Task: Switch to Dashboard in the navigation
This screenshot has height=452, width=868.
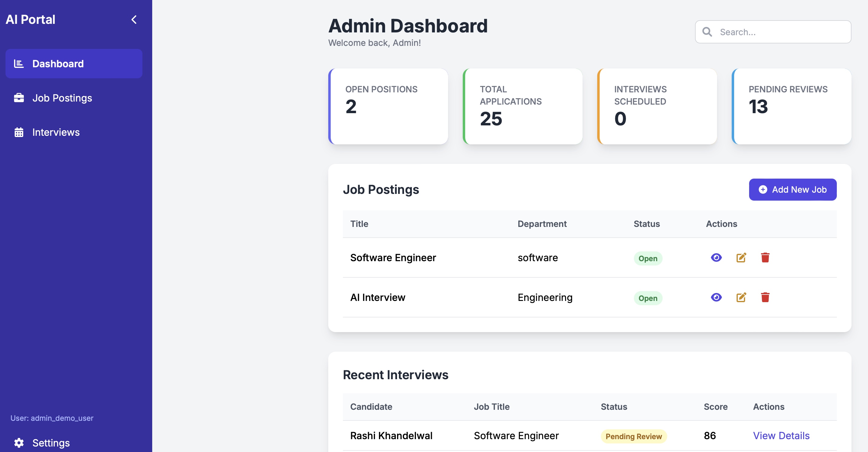Action: 58,63
